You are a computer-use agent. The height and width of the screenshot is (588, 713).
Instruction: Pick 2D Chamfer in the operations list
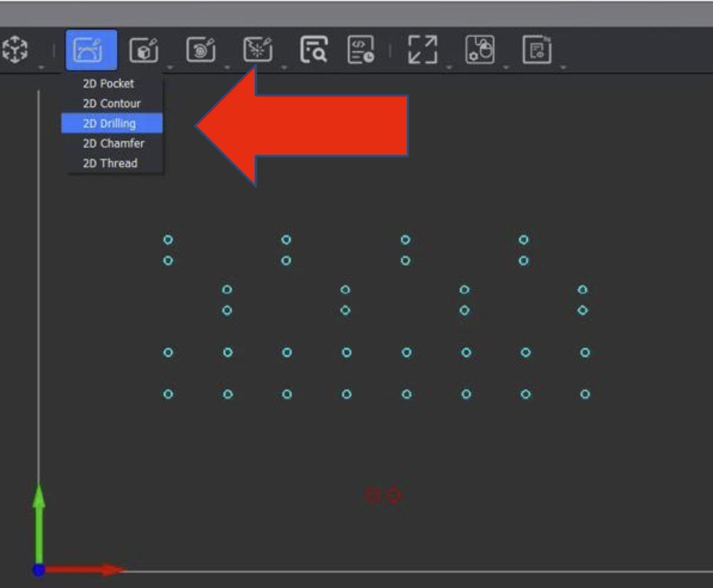(113, 143)
